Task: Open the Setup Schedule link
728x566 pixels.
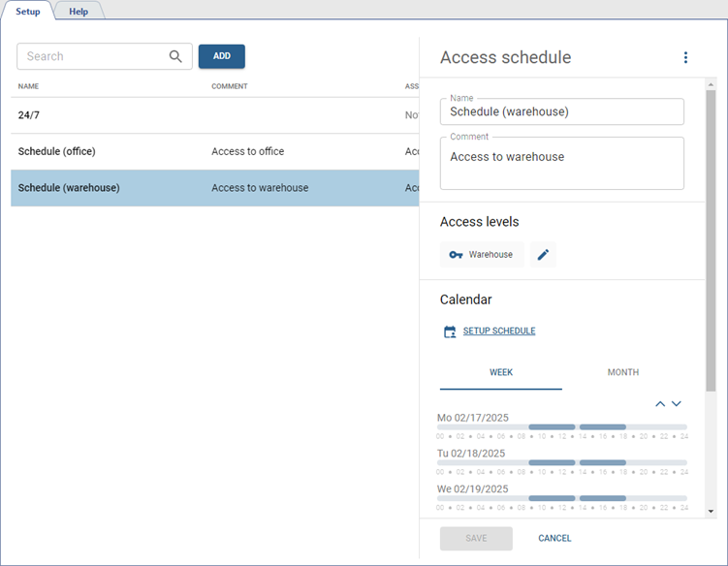Action: [x=498, y=331]
